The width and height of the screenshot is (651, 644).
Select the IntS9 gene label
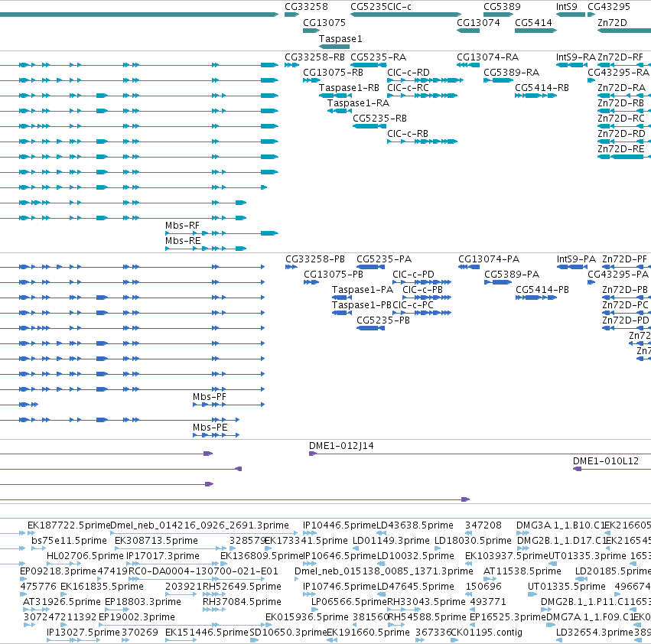click(567, 7)
